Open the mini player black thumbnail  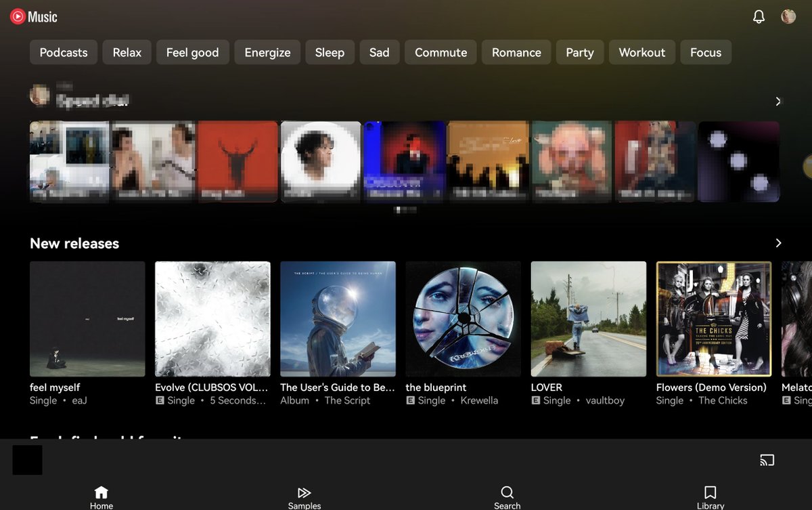(28, 460)
